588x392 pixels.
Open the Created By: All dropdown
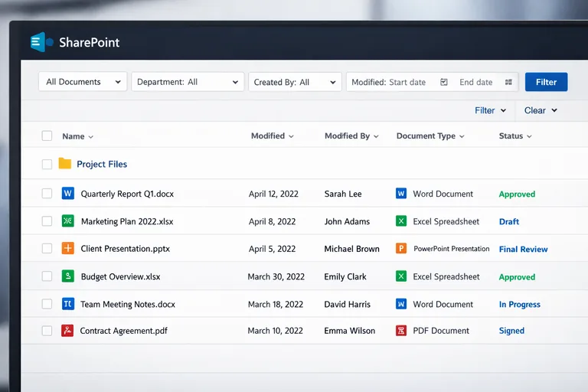[x=295, y=82]
